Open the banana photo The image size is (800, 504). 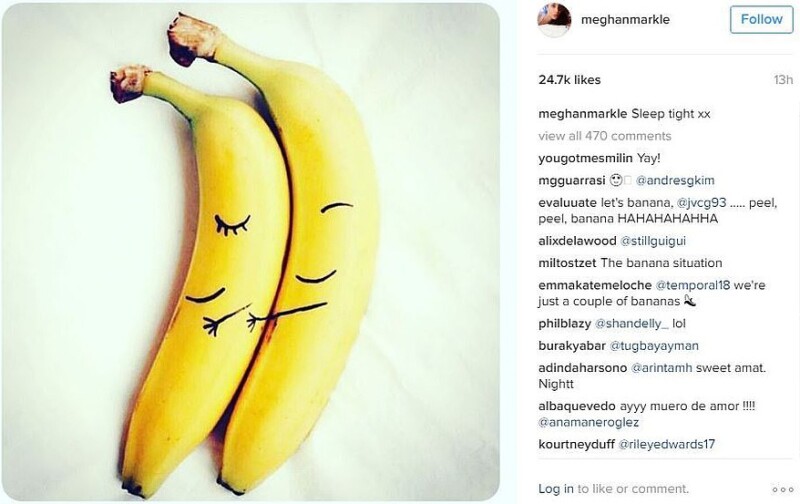pyautogui.click(x=250, y=252)
